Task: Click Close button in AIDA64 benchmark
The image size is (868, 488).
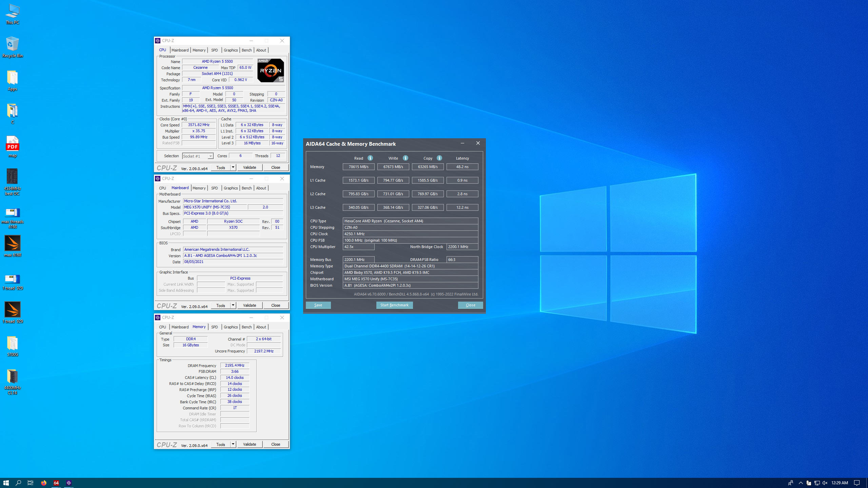Action: point(470,305)
